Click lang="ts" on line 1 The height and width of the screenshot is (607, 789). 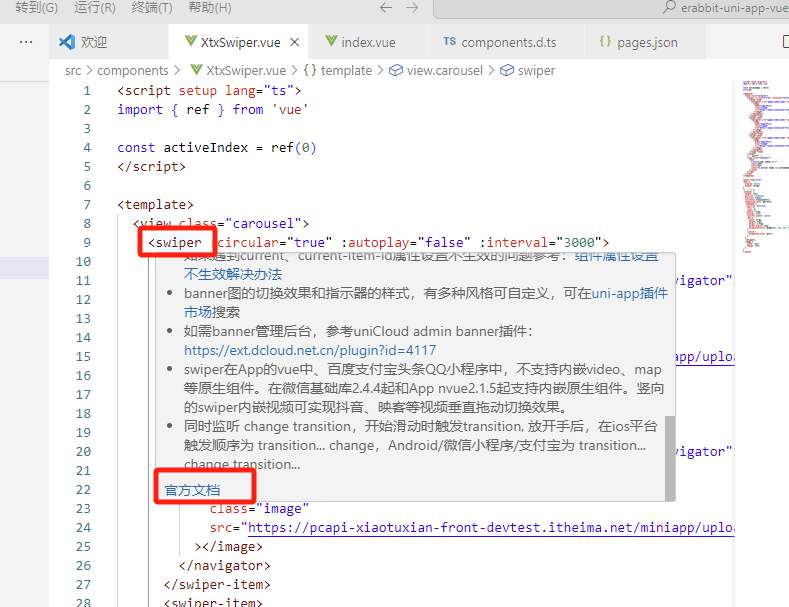click(259, 91)
